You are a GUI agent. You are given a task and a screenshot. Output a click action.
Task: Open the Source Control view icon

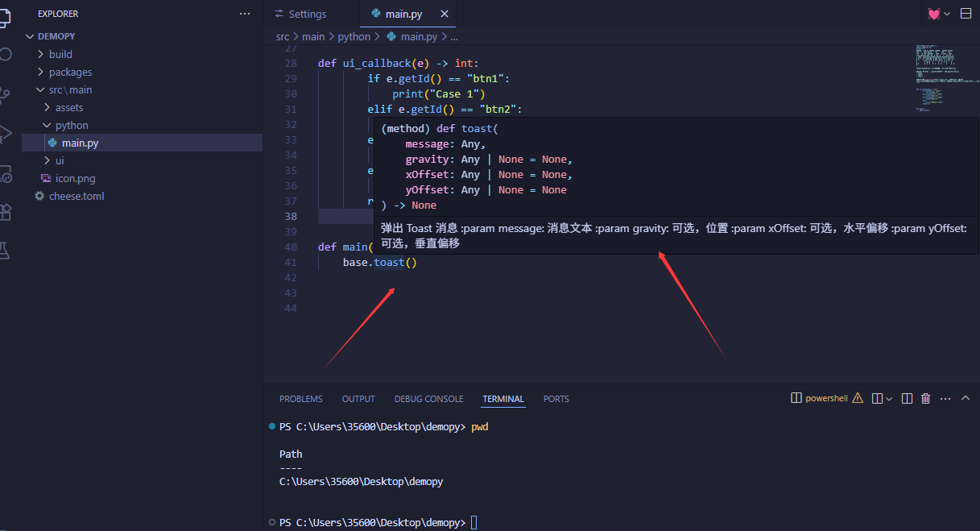[x=5, y=93]
